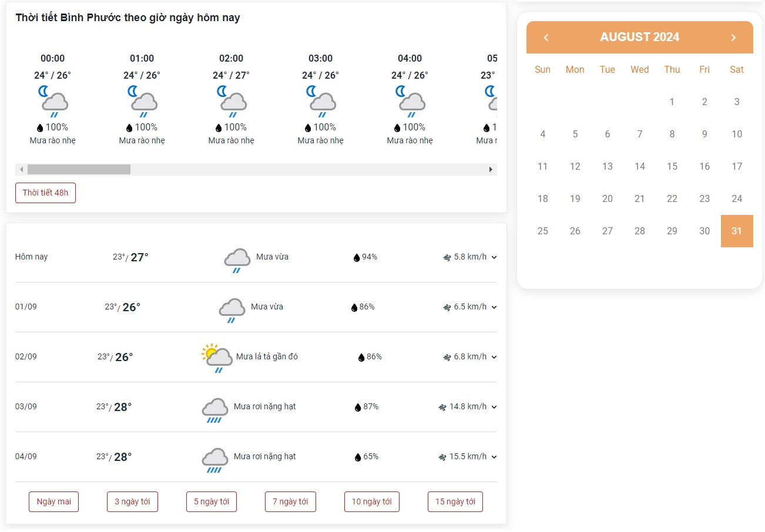Click the humidity drop icon beside 94%
765x532 pixels.
click(357, 257)
